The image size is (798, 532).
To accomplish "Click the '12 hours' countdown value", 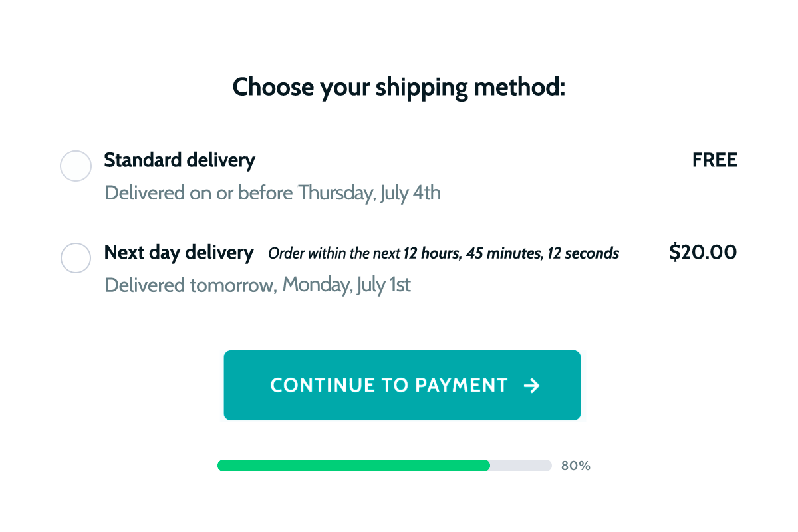I will pos(431,253).
